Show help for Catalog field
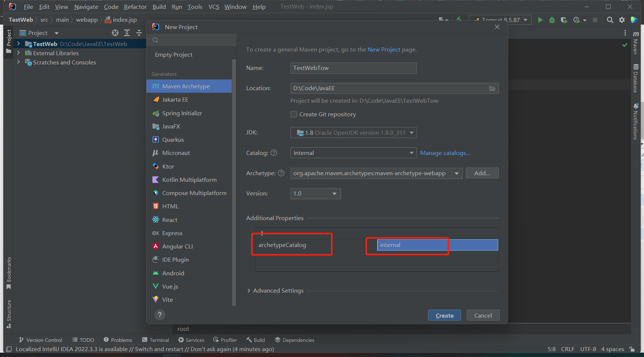Viewport: 644px width, 357px height. pyautogui.click(x=274, y=153)
